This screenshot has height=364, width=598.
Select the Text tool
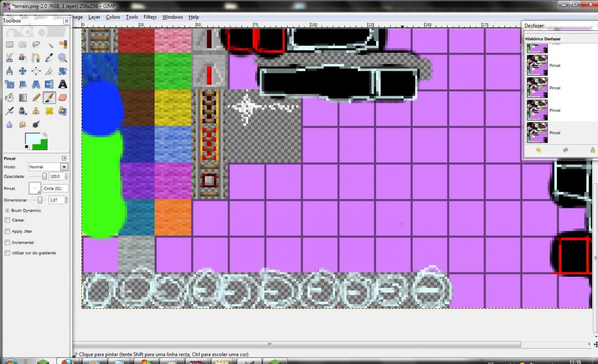pos(63,84)
